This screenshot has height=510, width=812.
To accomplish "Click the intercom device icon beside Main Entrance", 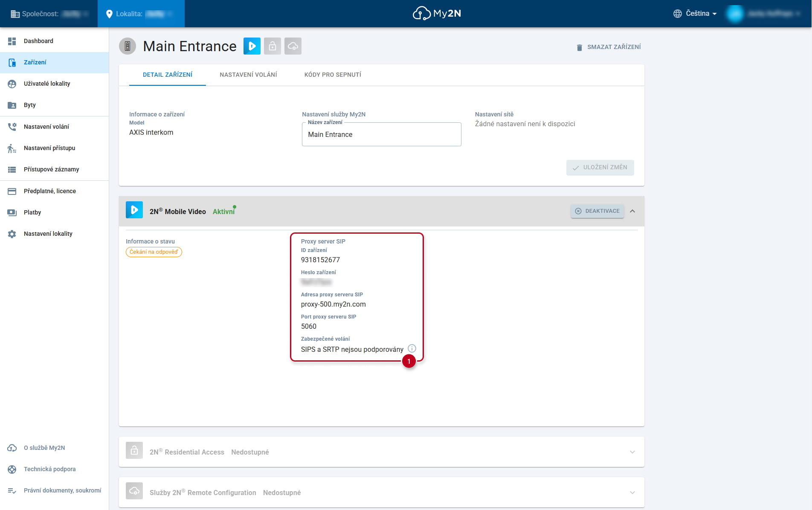I will pos(128,46).
